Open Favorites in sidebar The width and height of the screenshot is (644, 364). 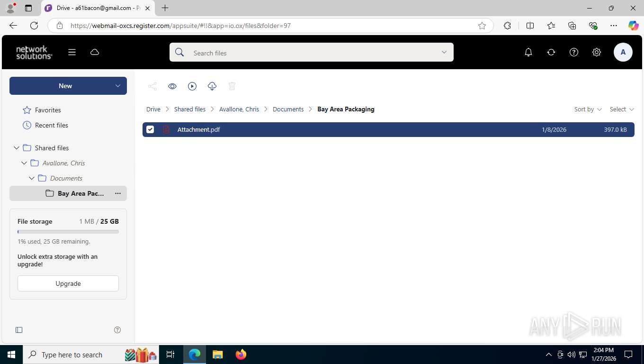click(48, 110)
